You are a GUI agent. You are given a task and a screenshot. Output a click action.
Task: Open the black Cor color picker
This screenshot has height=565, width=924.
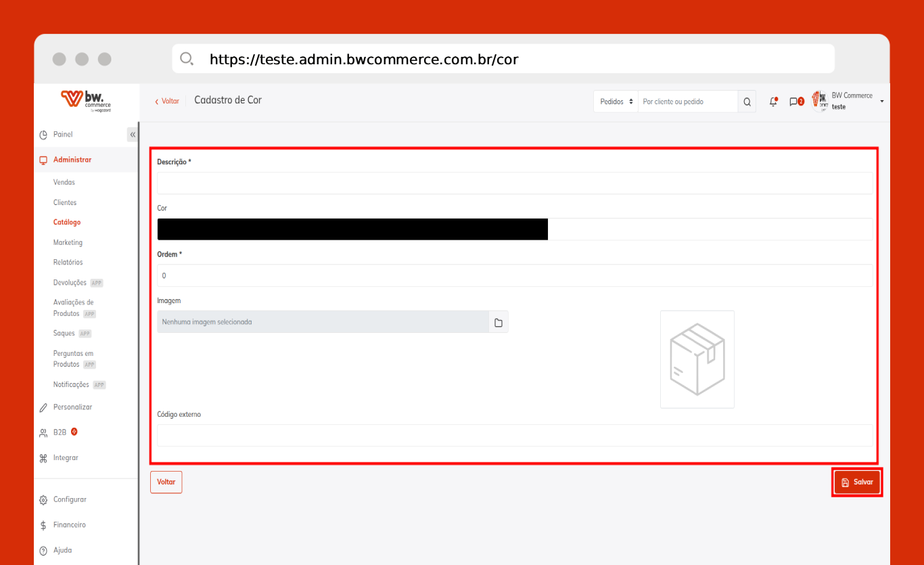tap(352, 229)
